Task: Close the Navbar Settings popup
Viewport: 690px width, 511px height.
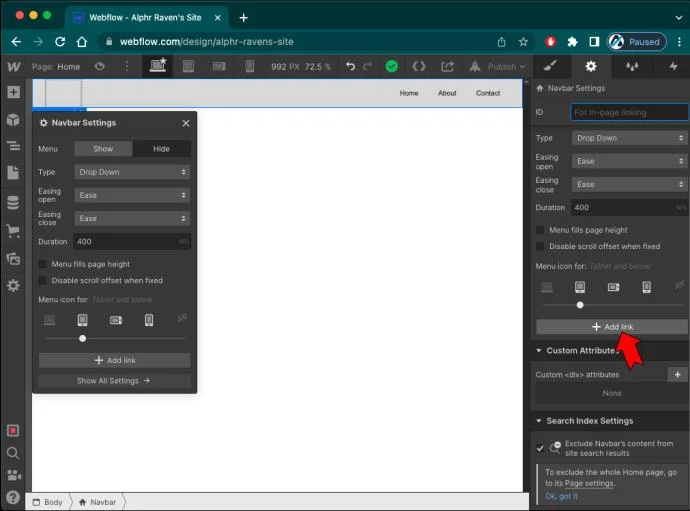Action: [x=186, y=123]
